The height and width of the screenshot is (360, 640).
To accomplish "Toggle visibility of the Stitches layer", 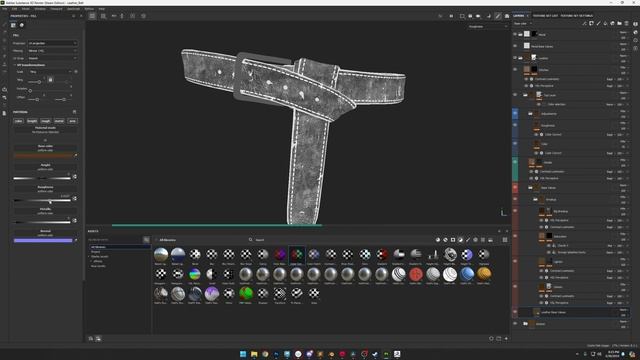I will coord(515,70).
